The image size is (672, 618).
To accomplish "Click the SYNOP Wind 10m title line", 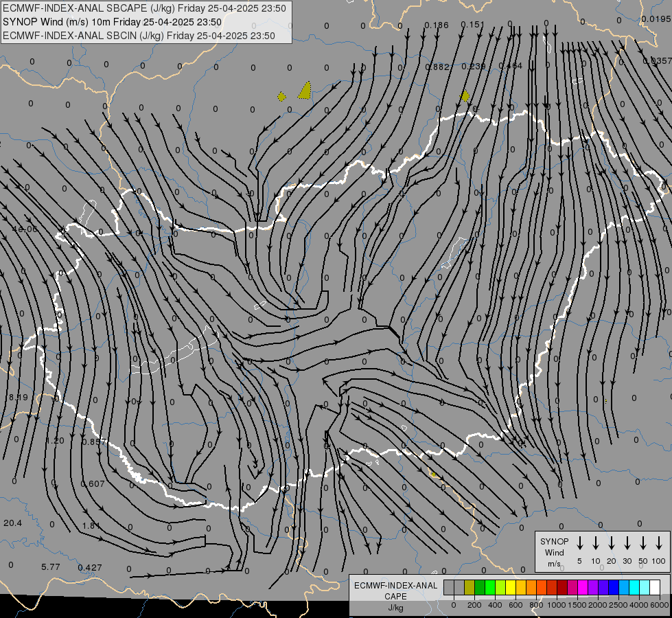I will pyautogui.click(x=113, y=22).
